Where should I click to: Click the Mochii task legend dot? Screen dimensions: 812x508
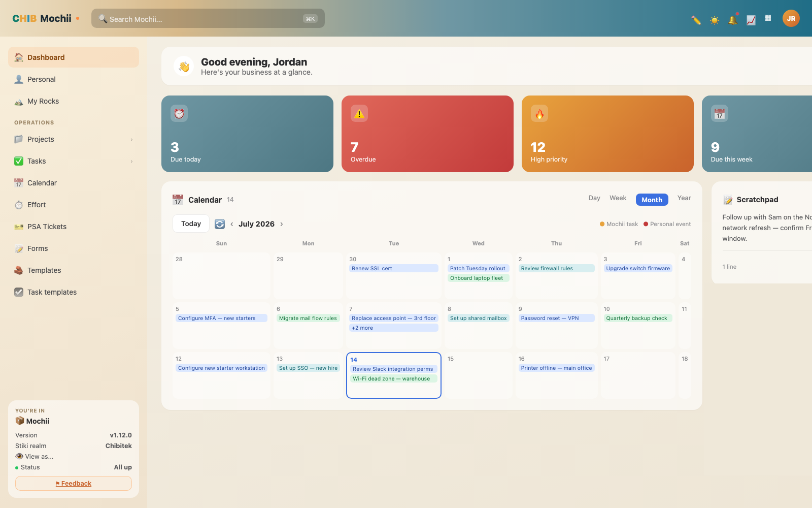tap(602, 224)
